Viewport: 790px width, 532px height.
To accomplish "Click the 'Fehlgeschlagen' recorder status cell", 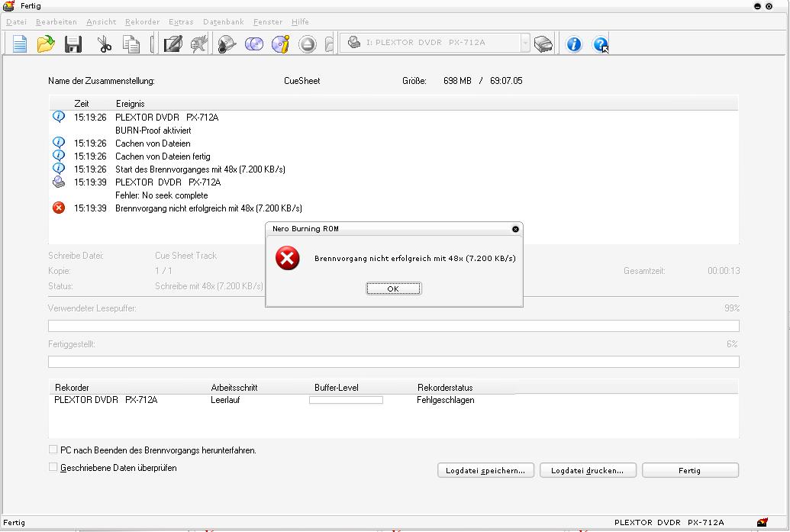I will (x=446, y=400).
